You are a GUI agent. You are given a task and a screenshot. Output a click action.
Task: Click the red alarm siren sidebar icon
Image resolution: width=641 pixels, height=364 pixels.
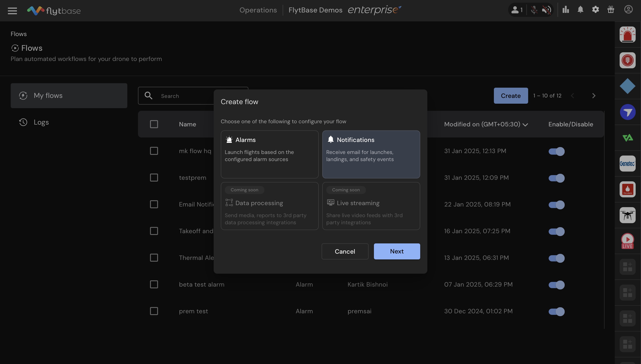pos(627,34)
